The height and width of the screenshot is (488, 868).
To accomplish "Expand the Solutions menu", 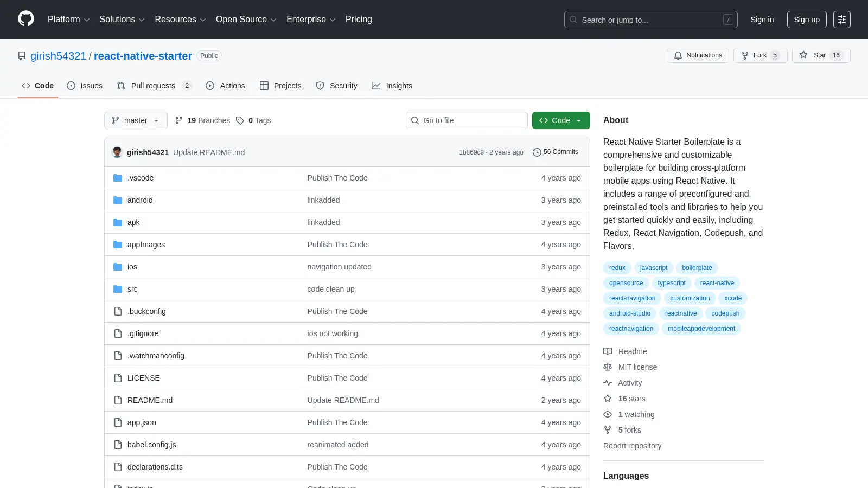I will pyautogui.click(x=122, y=20).
